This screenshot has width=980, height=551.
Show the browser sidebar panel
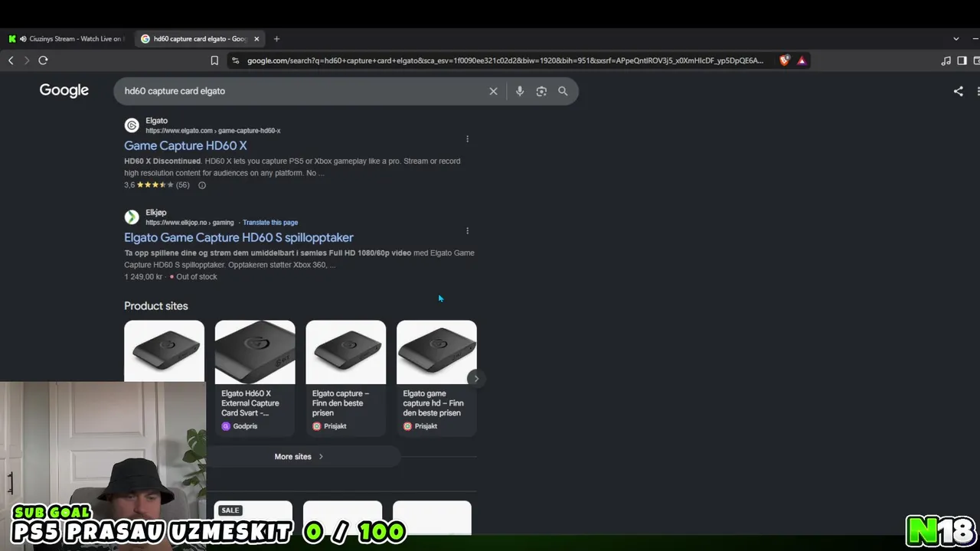[x=962, y=60]
